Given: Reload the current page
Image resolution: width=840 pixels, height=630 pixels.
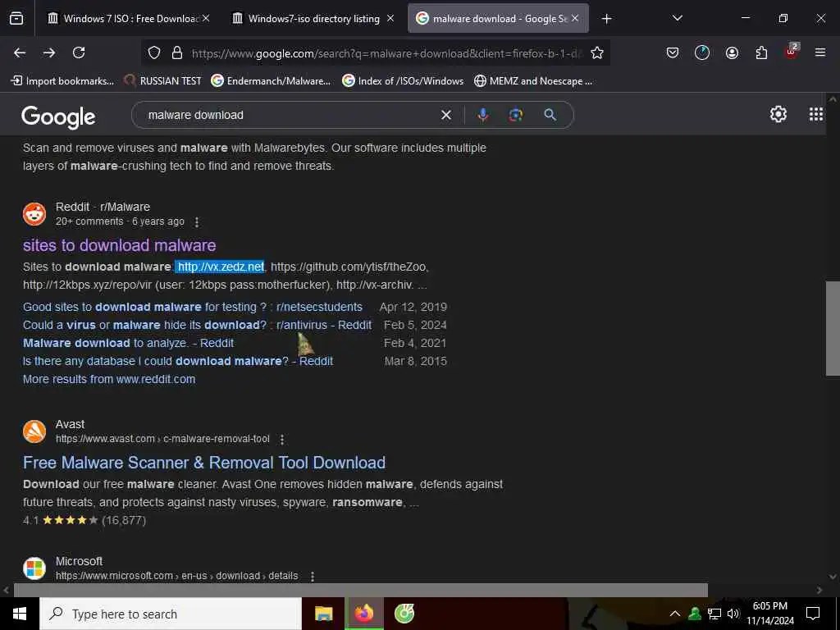Looking at the screenshot, I should pyautogui.click(x=79, y=52).
